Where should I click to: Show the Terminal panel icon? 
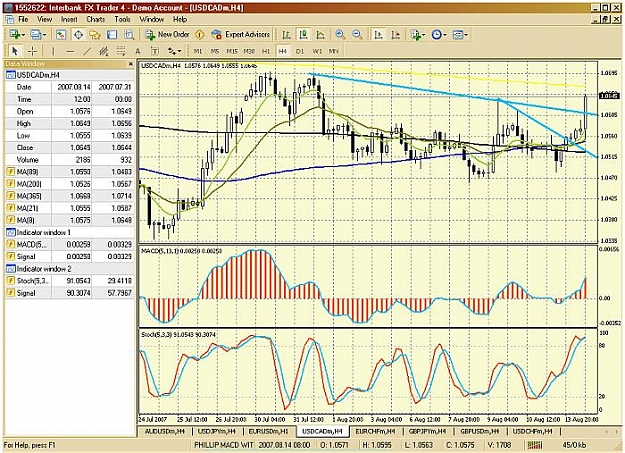(x=112, y=35)
